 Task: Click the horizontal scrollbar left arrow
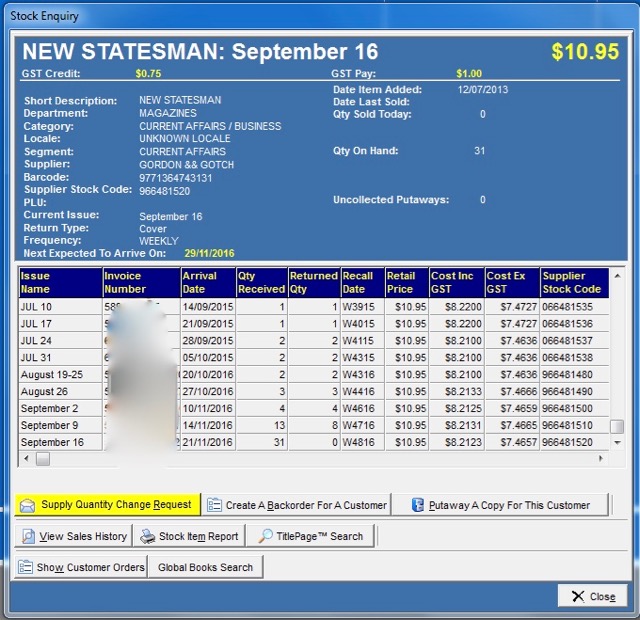[x=26, y=459]
